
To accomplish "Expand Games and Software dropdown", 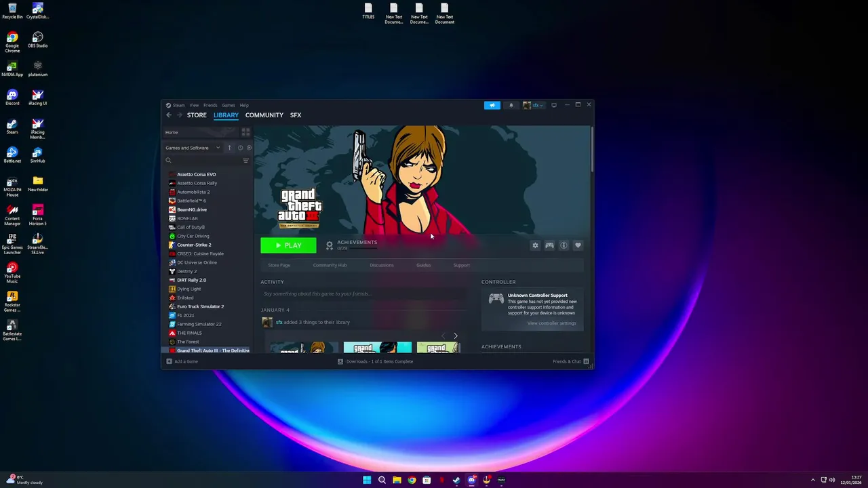I will click(x=193, y=148).
